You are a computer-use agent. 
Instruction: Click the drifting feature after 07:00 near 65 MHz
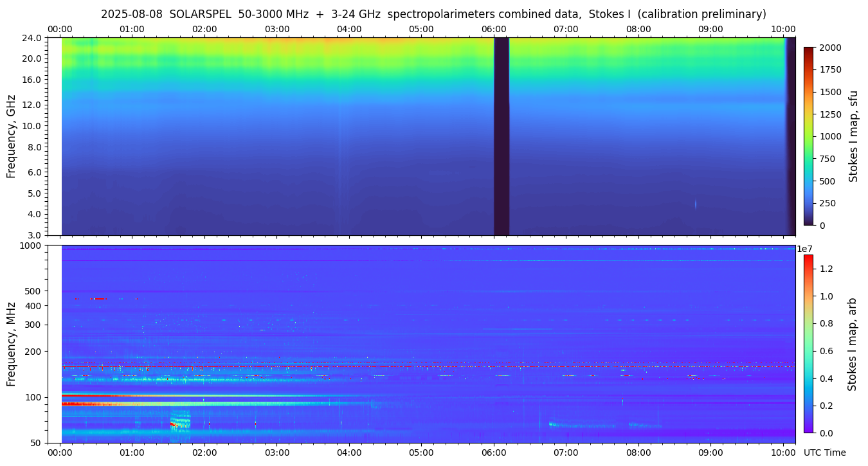[579, 425]
